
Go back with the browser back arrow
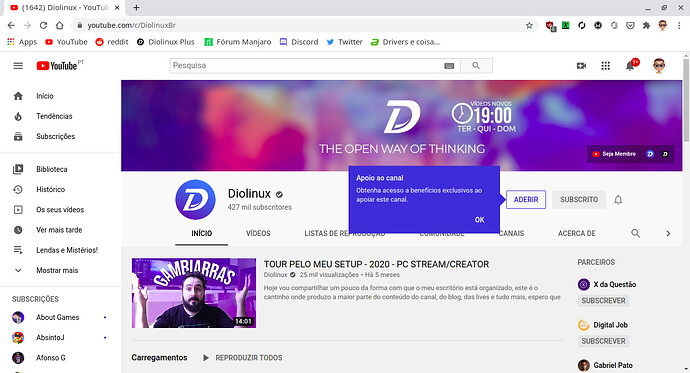[11, 26]
